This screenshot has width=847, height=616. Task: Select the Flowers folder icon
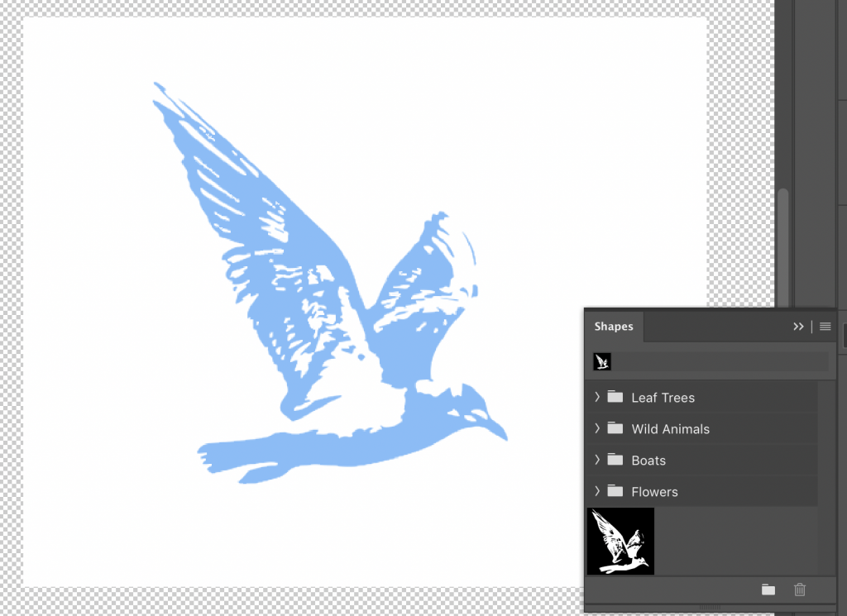[615, 491]
